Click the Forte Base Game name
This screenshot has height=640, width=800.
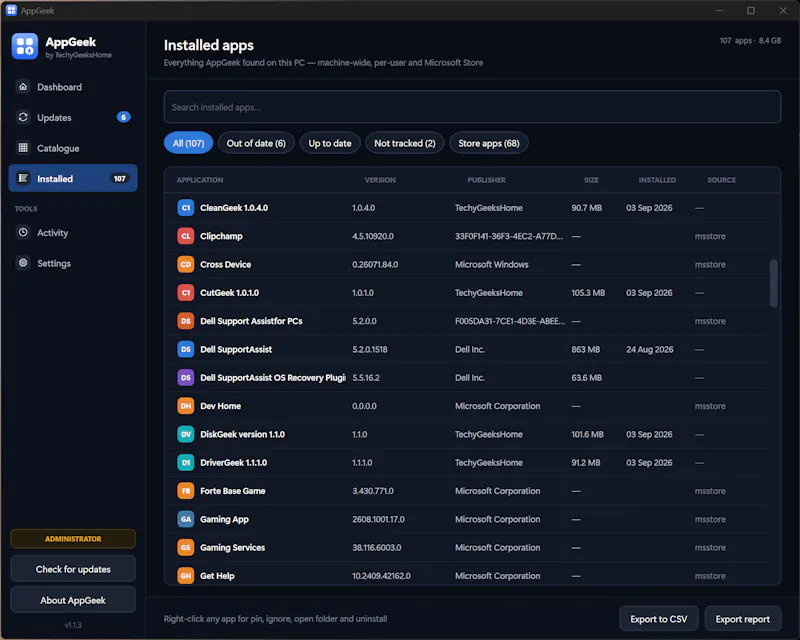[233, 491]
